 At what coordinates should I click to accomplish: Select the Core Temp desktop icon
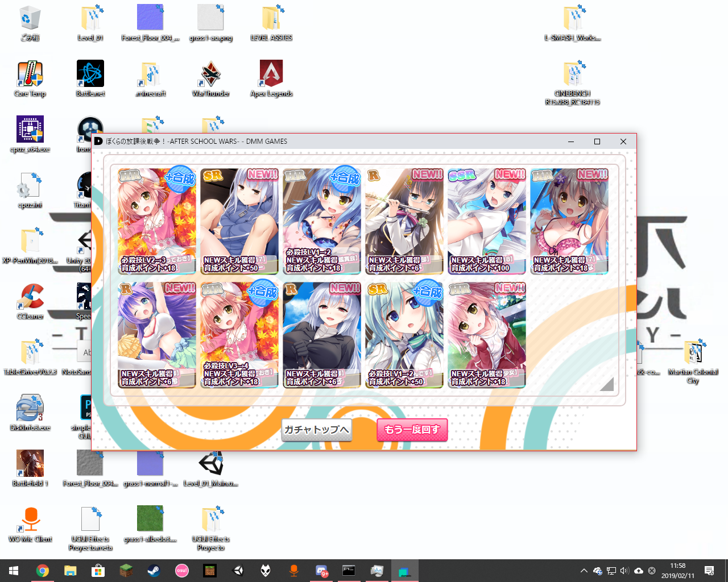coord(30,74)
